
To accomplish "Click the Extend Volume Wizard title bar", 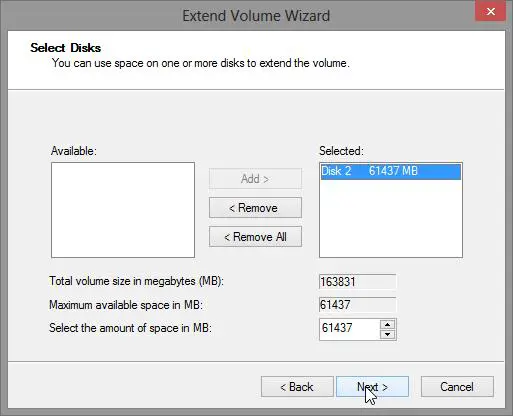I will click(256, 16).
